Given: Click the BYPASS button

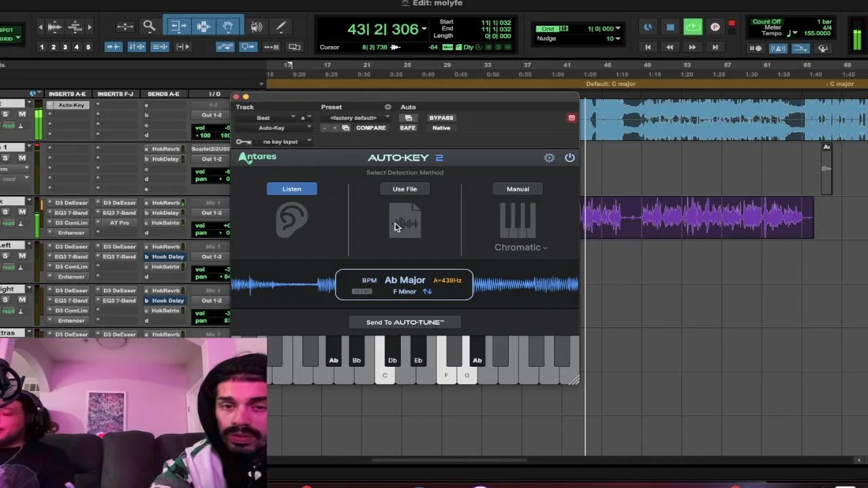Looking at the screenshot, I should [441, 118].
